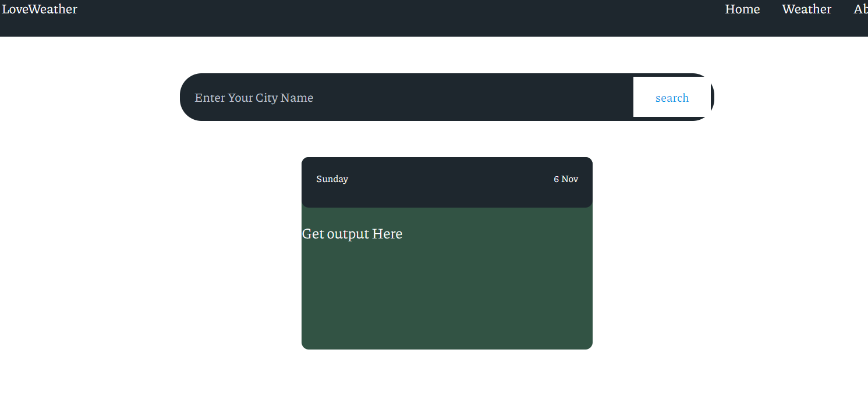
Task: Click the Home link in the navbar
Action: (x=742, y=9)
